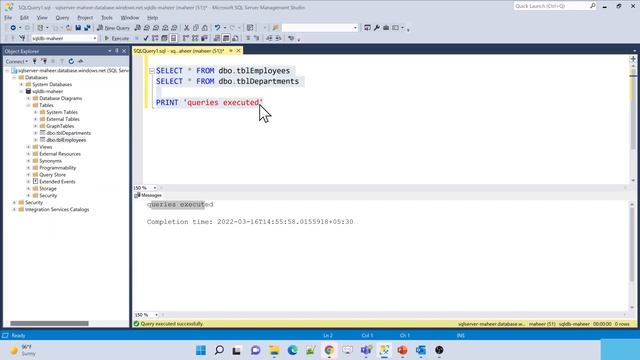Click the Activity Monitor icon in Object Explorer
Image resolution: width=640 pixels, height=360 pixels.
click(81, 61)
